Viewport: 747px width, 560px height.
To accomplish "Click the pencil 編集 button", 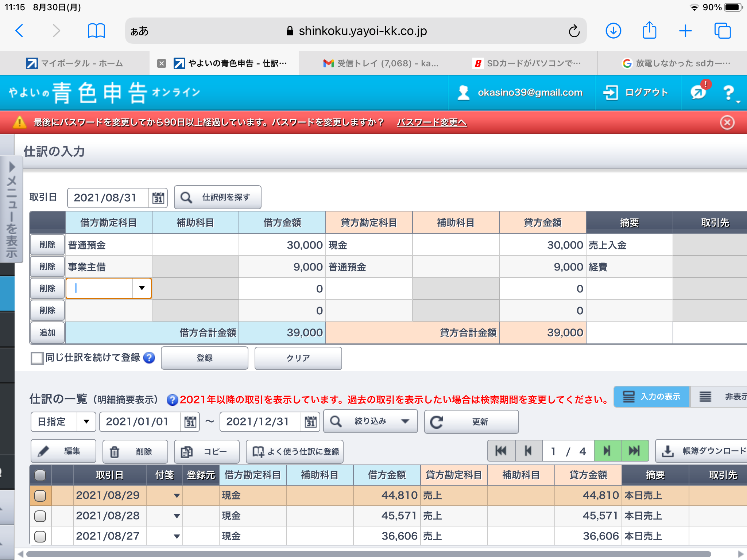I will click(63, 451).
